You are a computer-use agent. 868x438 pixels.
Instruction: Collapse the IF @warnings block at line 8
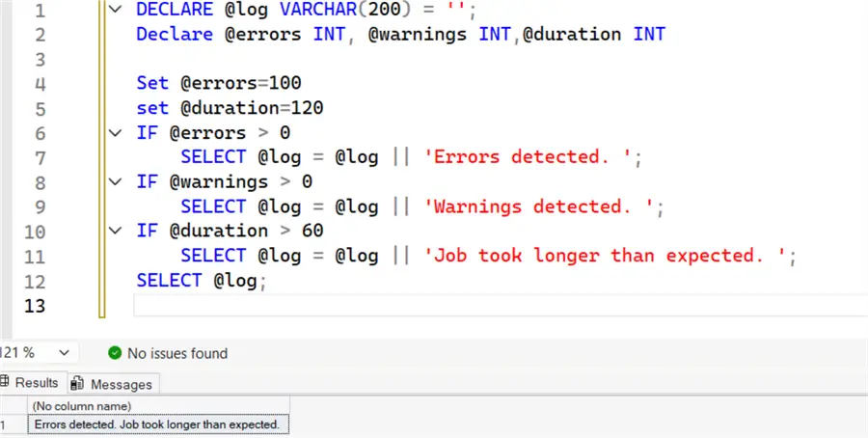click(115, 181)
